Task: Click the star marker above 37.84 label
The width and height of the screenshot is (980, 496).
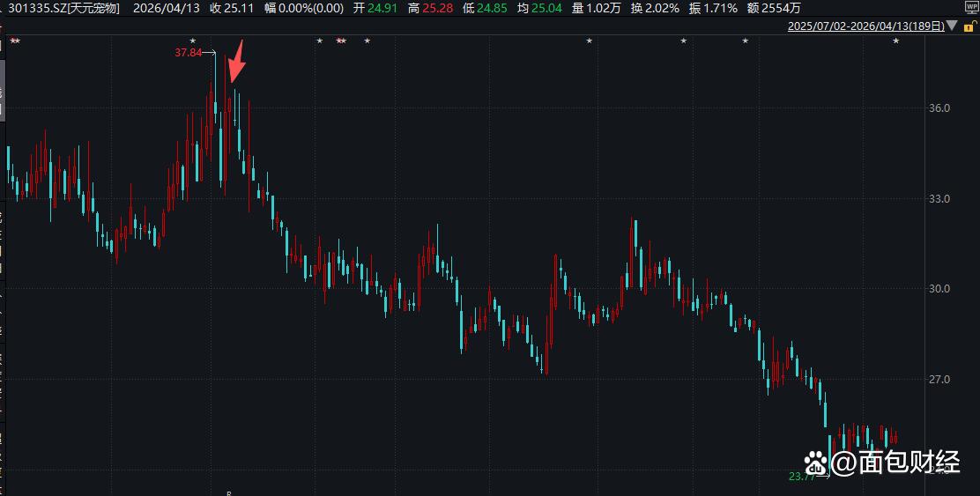Action: pyautogui.click(x=192, y=41)
